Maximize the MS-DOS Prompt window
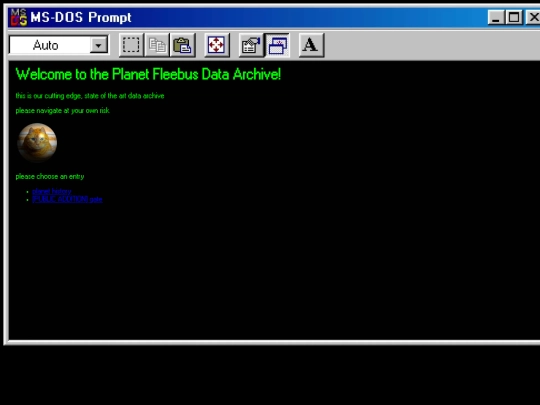The image size is (540, 405). coord(514,17)
